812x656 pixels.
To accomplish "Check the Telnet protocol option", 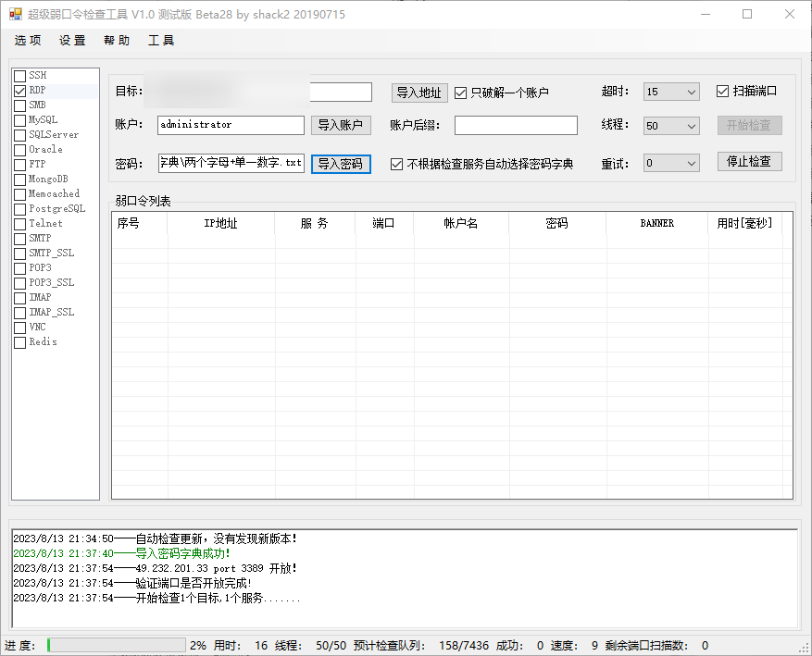I will pos(19,223).
